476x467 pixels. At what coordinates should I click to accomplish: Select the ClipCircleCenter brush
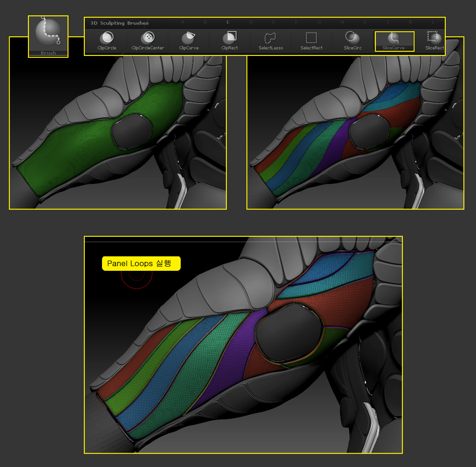(x=148, y=41)
